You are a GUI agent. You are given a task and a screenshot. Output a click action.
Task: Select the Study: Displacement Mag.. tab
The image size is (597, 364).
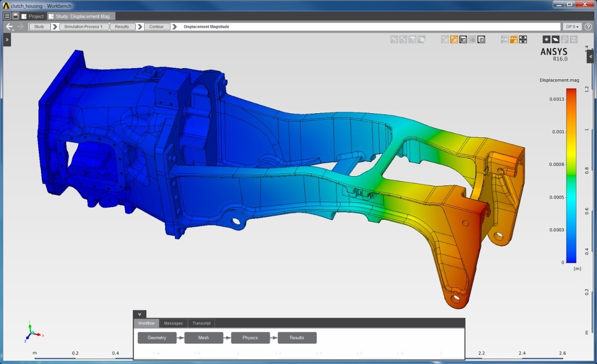coord(81,16)
